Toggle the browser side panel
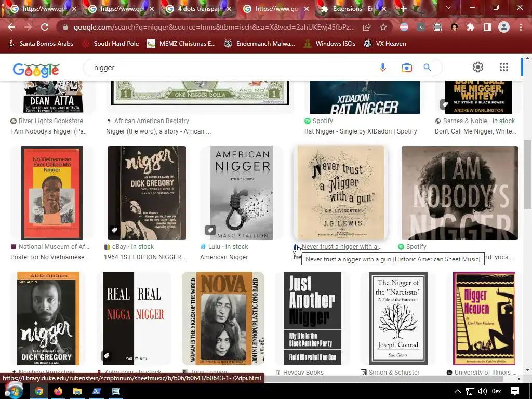Image resolution: width=532 pixels, height=399 pixels. pyautogui.click(x=487, y=27)
